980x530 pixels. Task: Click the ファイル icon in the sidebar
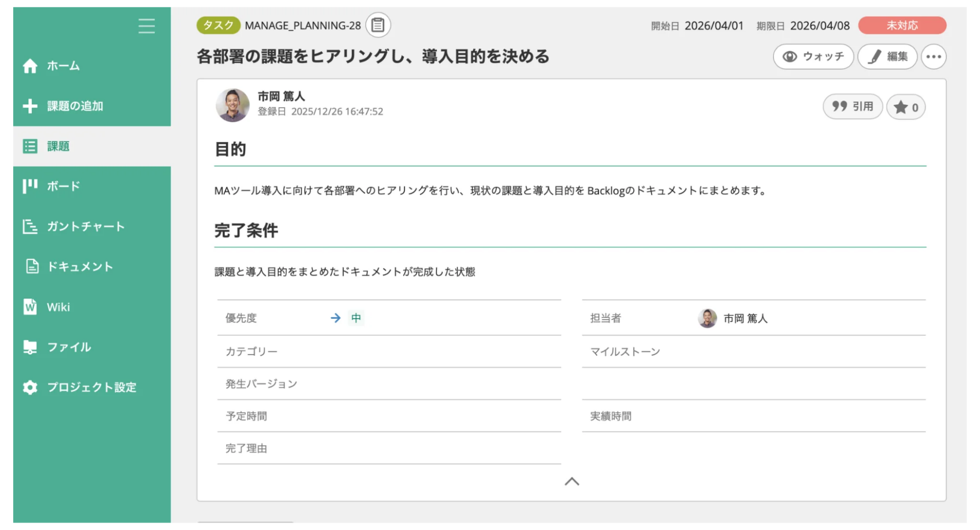coord(30,347)
